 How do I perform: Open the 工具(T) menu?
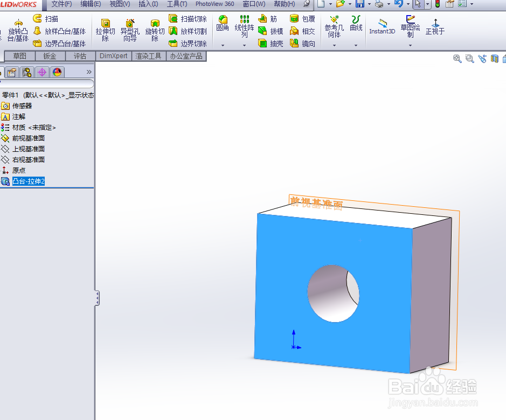(x=177, y=4)
